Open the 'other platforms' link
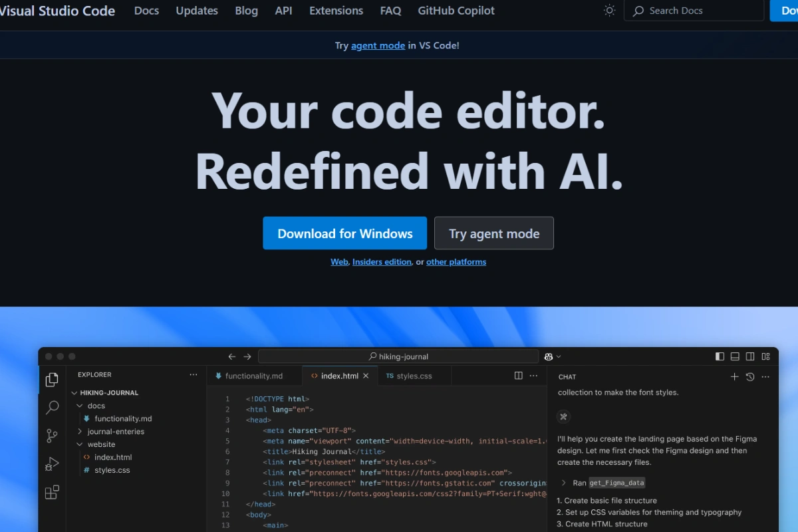The image size is (798, 532). point(456,262)
